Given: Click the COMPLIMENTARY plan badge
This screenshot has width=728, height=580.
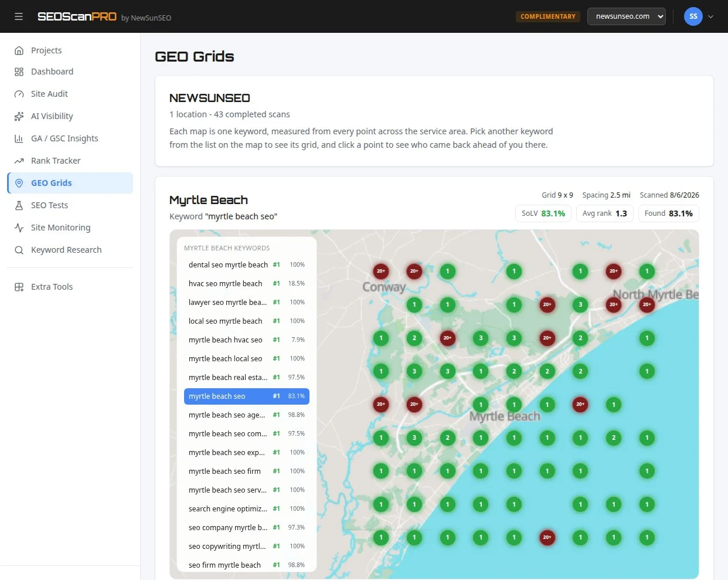Looking at the screenshot, I should (x=548, y=16).
